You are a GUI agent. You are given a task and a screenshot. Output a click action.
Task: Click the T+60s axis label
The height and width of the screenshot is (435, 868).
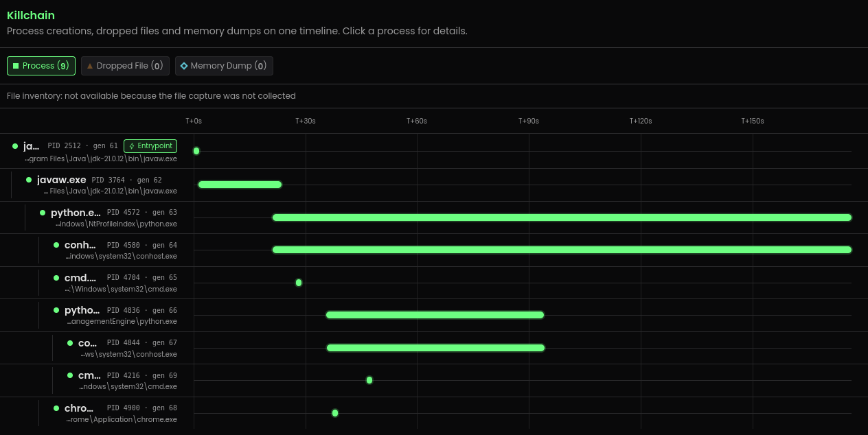(x=417, y=121)
